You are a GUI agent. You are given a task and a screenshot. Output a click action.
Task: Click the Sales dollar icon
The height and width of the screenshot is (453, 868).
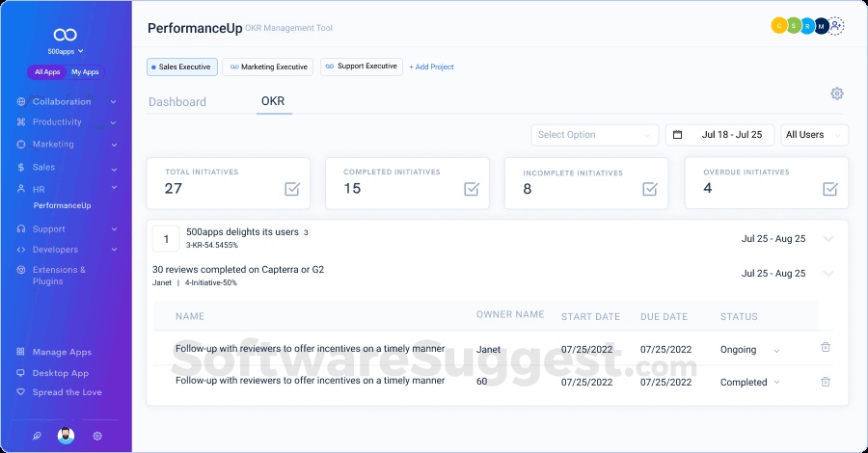click(21, 167)
